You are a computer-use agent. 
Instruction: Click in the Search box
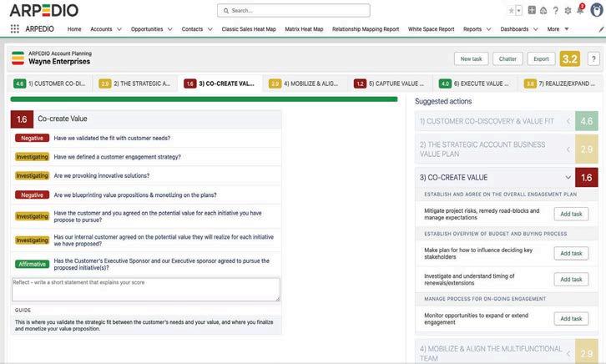pos(293,10)
